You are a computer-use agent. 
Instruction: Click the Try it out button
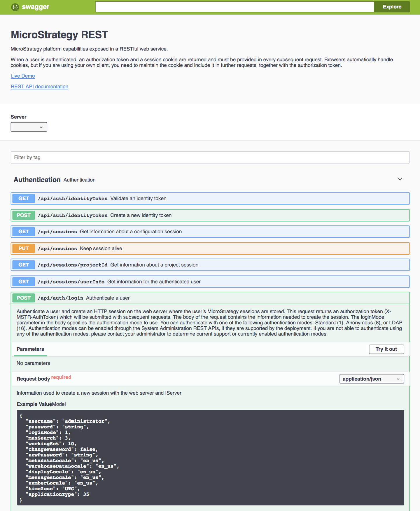tap(386, 349)
